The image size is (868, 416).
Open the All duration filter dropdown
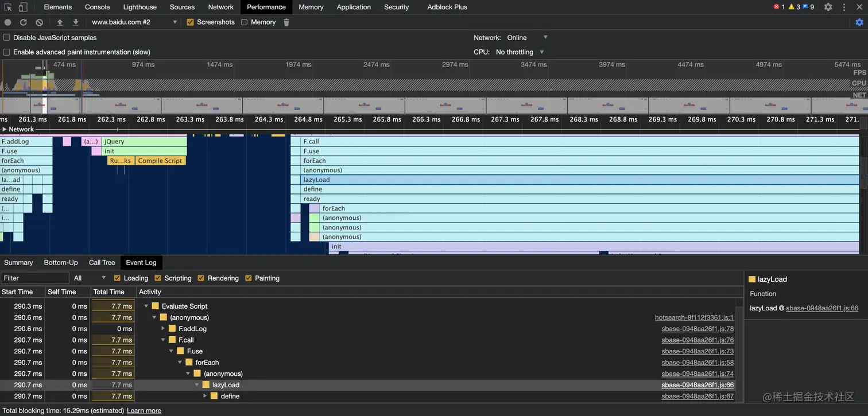90,278
